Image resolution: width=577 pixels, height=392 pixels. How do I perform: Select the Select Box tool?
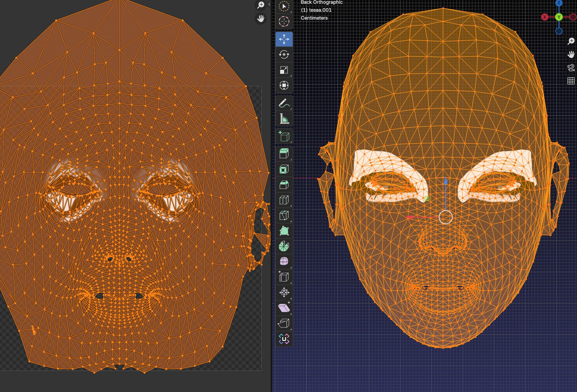[x=284, y=7]
